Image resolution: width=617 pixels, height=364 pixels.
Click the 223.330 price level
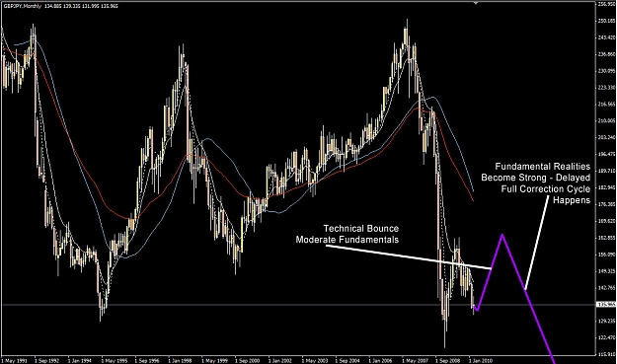coord(606,87)
